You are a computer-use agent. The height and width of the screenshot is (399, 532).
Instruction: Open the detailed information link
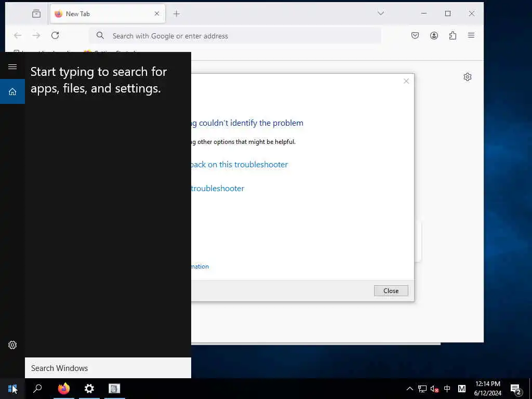200,267
